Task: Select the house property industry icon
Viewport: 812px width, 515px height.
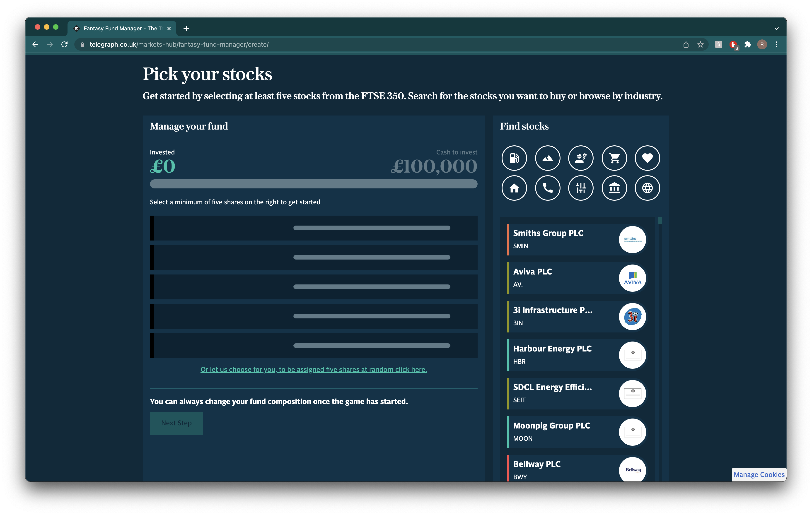Action: pos(514,188)
